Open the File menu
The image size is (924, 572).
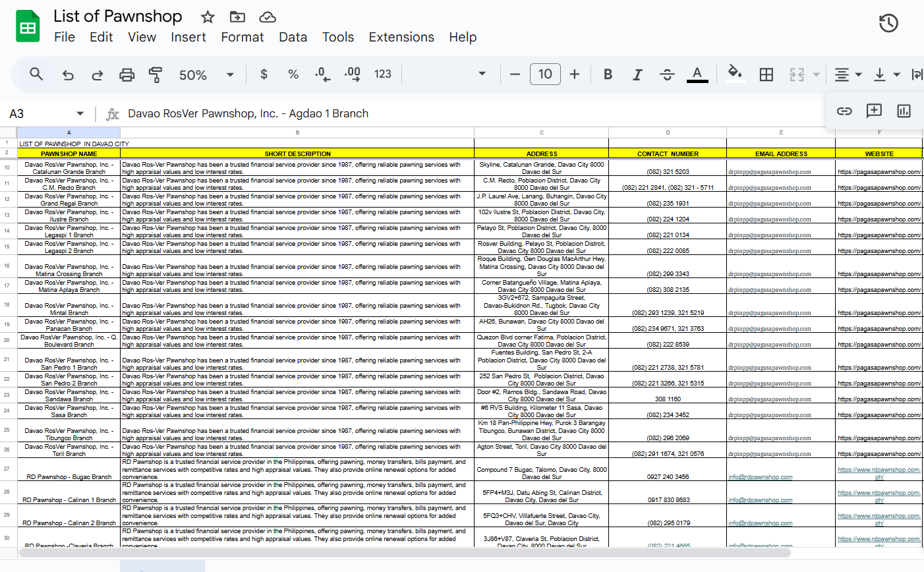coord(65,37)
